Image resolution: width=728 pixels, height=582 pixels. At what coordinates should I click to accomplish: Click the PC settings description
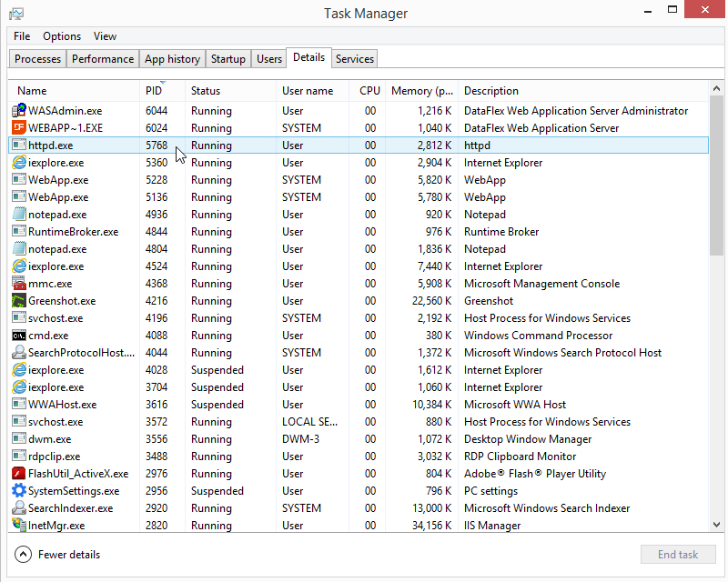(490, 490)
